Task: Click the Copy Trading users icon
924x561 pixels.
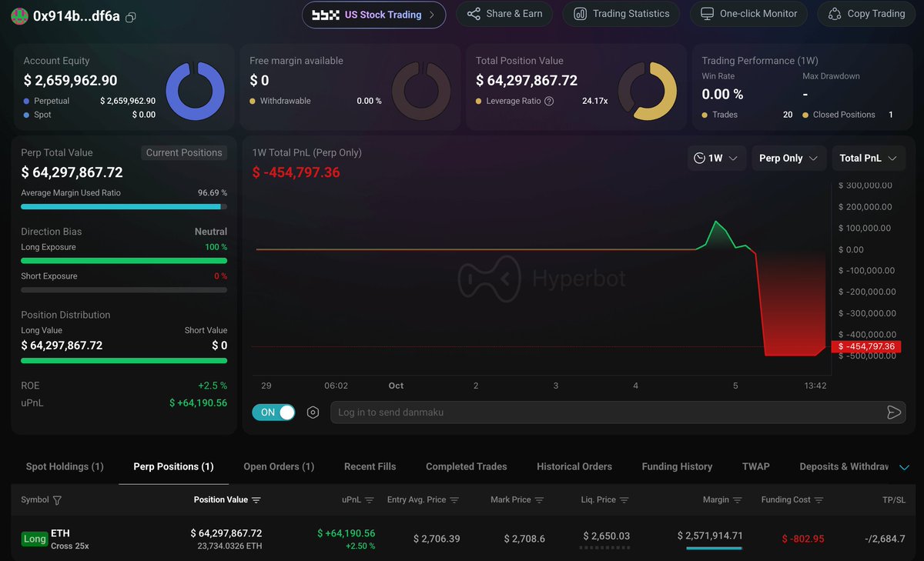Action: (x=835, y=14)
